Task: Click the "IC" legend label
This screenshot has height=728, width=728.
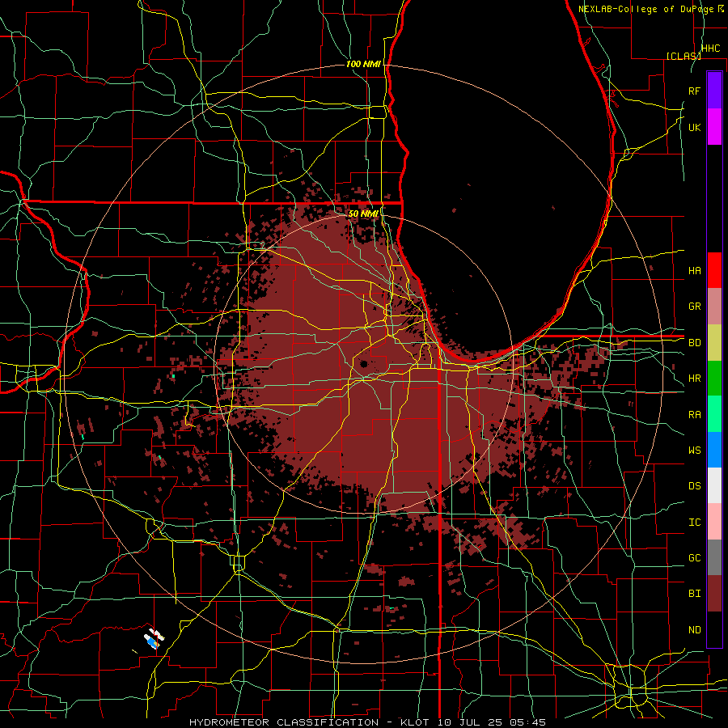Action: [x=694, y=523]
